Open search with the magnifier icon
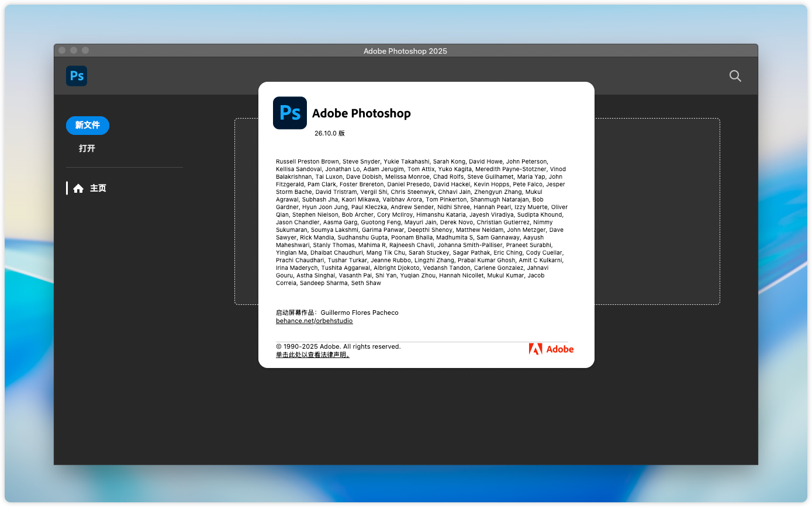 (735, 76)
